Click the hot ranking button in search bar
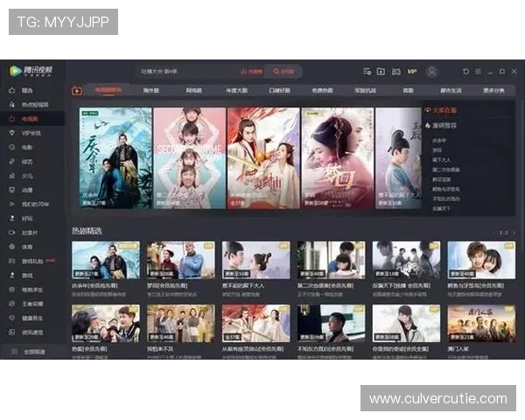525x420 pixels. click(251, 72)
